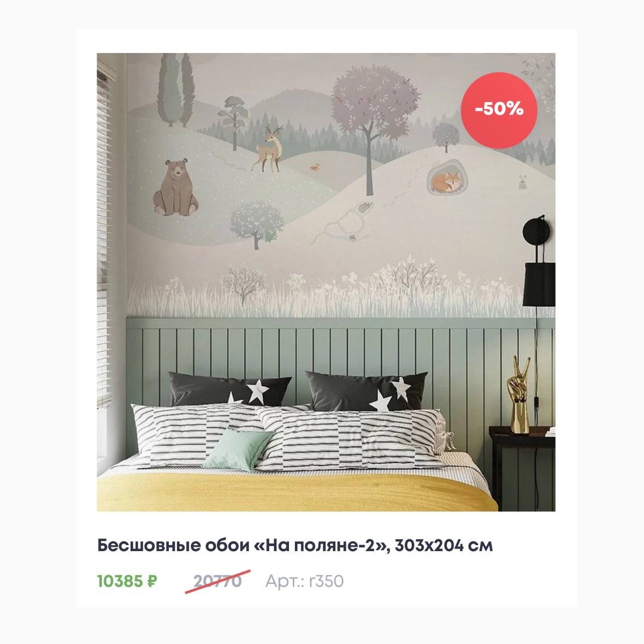Click the left black pillow with star
The height and width of the screenshot is (644, 644).
[230, 388]
